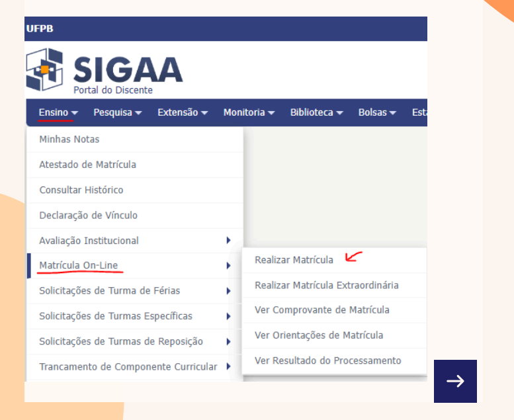The height and width of the screenshot is (420, 514).
Task: Select Matrícula On-Line entry
Action: coord(135,266)
